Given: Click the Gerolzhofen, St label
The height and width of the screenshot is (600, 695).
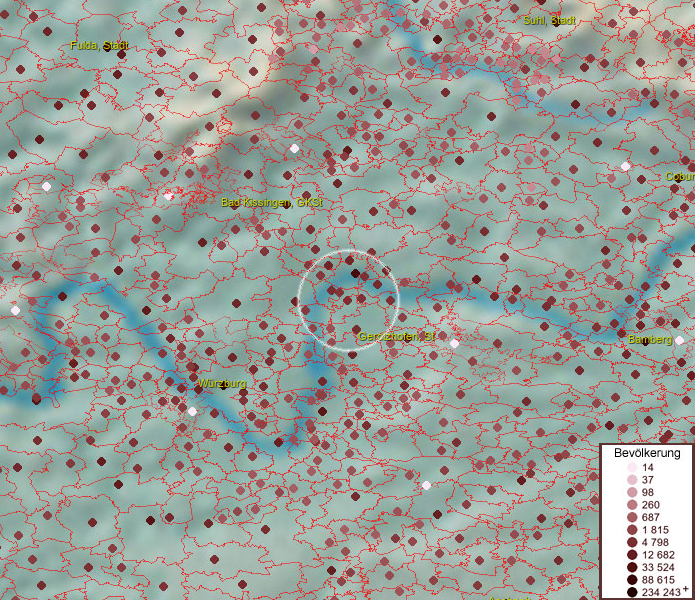Looking at the screenshot, I should tap(397, 336).
